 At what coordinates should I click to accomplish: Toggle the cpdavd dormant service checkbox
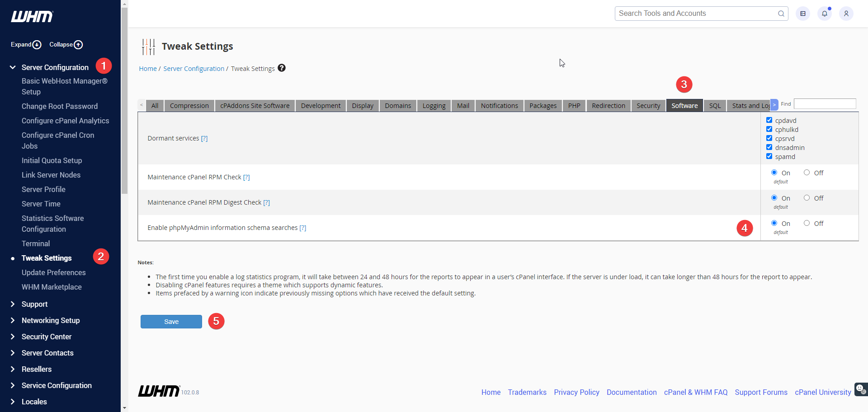coord(769,120)
